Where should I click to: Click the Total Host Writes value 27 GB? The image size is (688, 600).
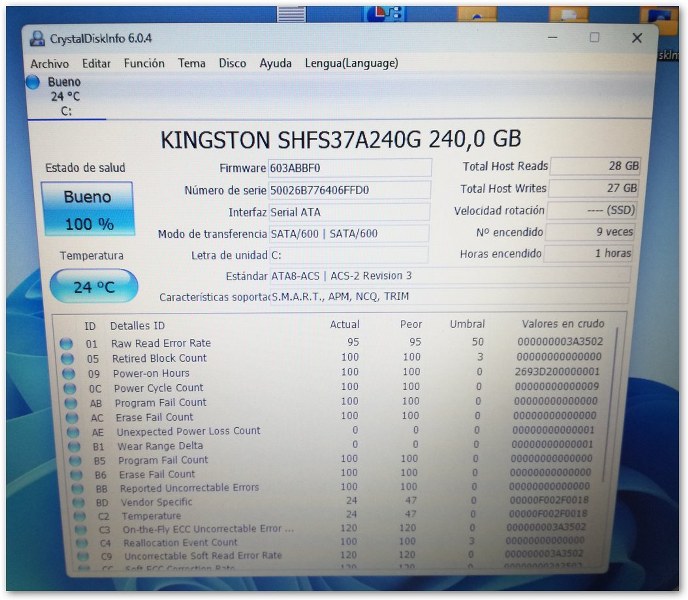[594, 188]
